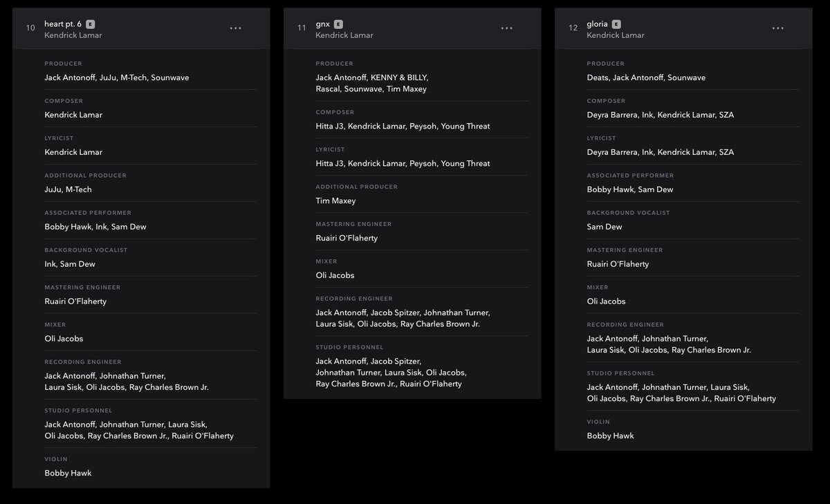This screenshot has height=504, width=830.
Task: Select background vocalists 'Ink, Sam Dew'
Action: [x=70, y=264]
